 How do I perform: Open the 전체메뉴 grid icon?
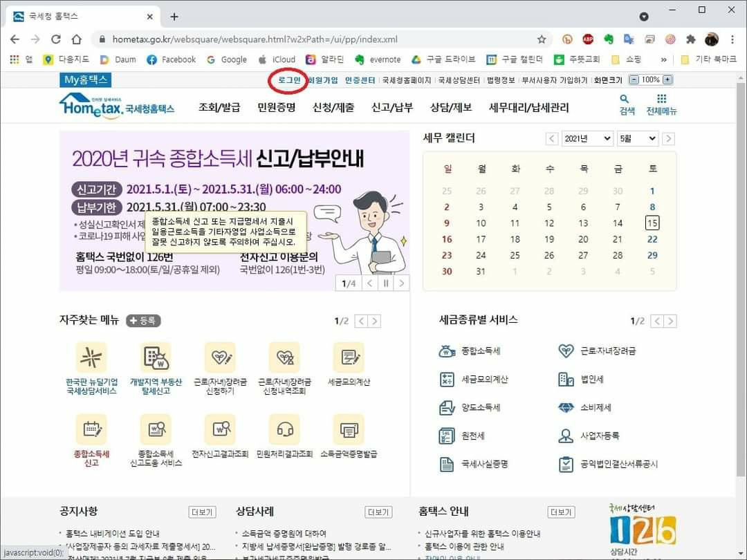point(661,100)
